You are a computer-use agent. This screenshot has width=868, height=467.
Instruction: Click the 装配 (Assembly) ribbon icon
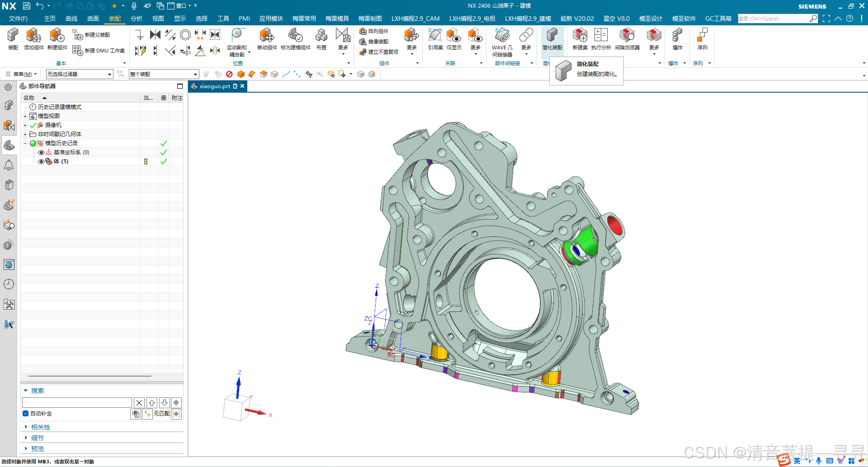coord(13,38)
